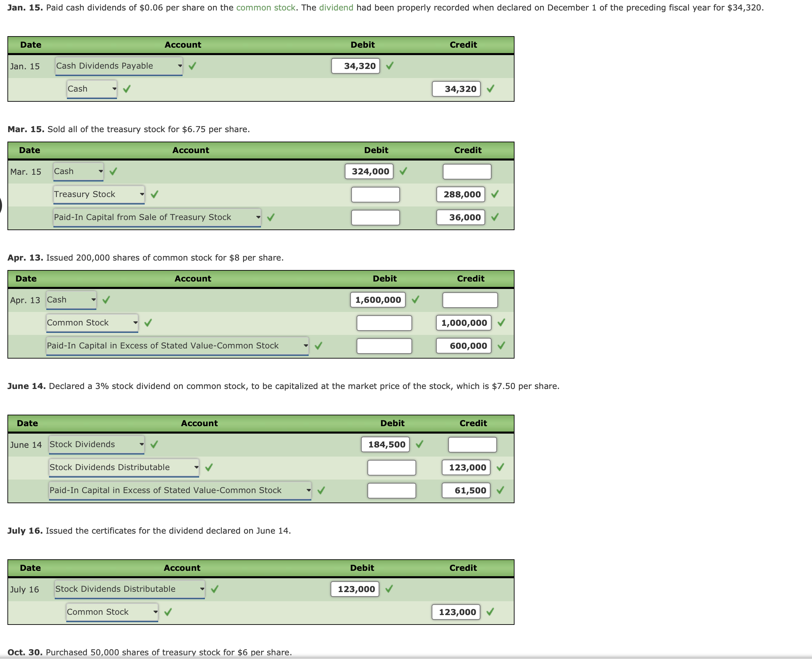Click empty credit field in Stock Dividends row

point(472,444)
